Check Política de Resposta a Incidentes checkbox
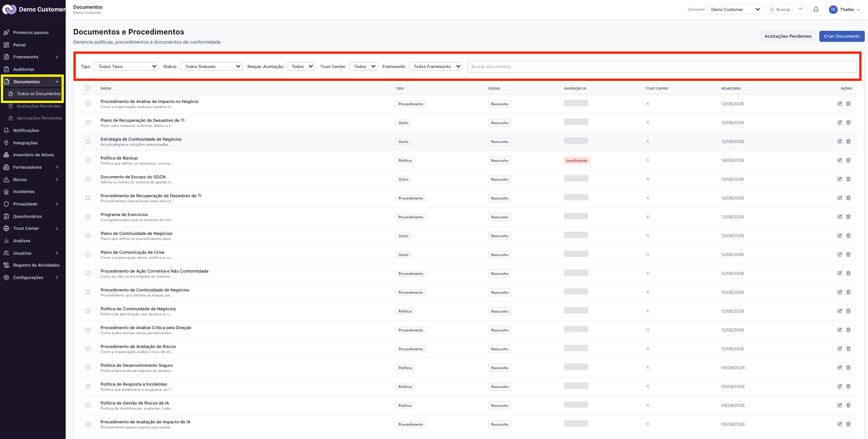 [x=88, y=387]
